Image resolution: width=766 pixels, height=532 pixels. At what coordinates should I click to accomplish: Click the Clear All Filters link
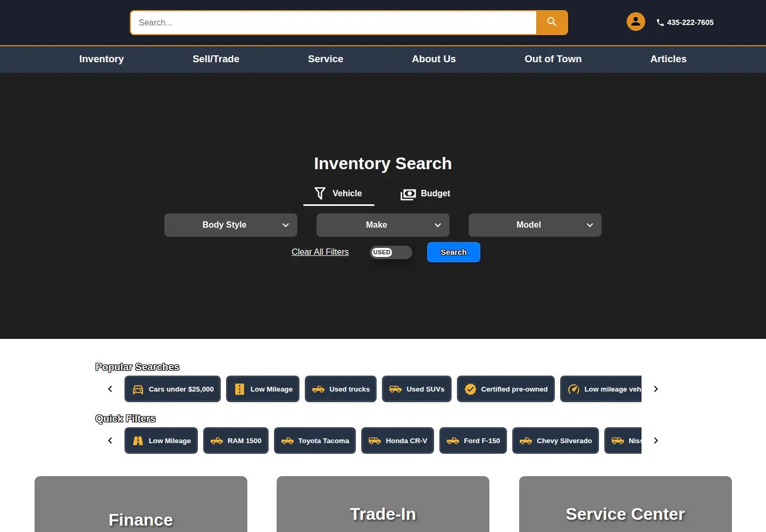point(320,252)
